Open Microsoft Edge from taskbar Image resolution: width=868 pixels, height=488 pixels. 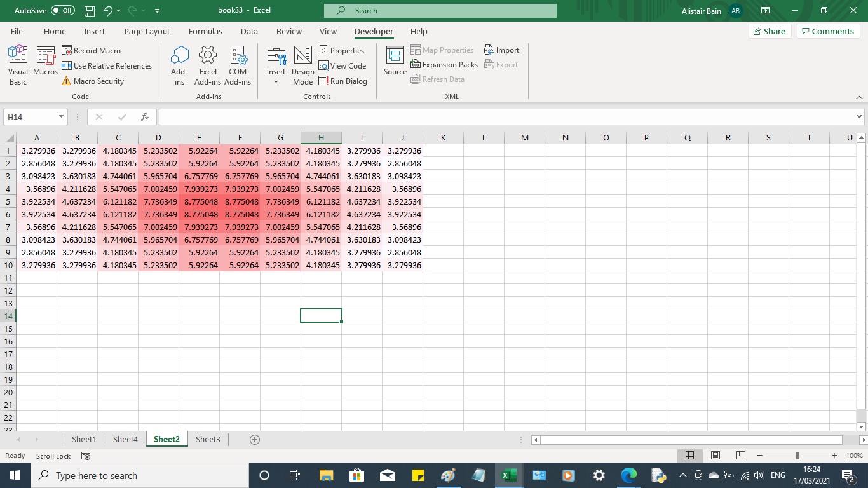coord(628,475)
